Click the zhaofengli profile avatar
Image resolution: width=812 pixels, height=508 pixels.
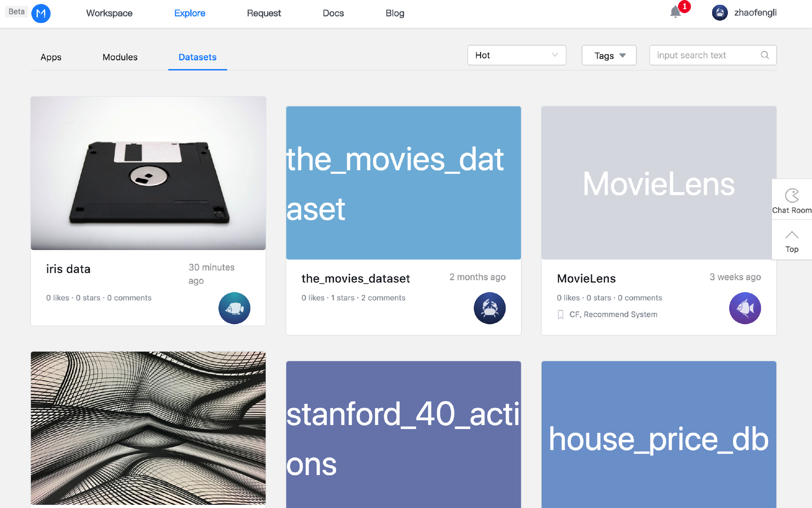coord(720,13)
